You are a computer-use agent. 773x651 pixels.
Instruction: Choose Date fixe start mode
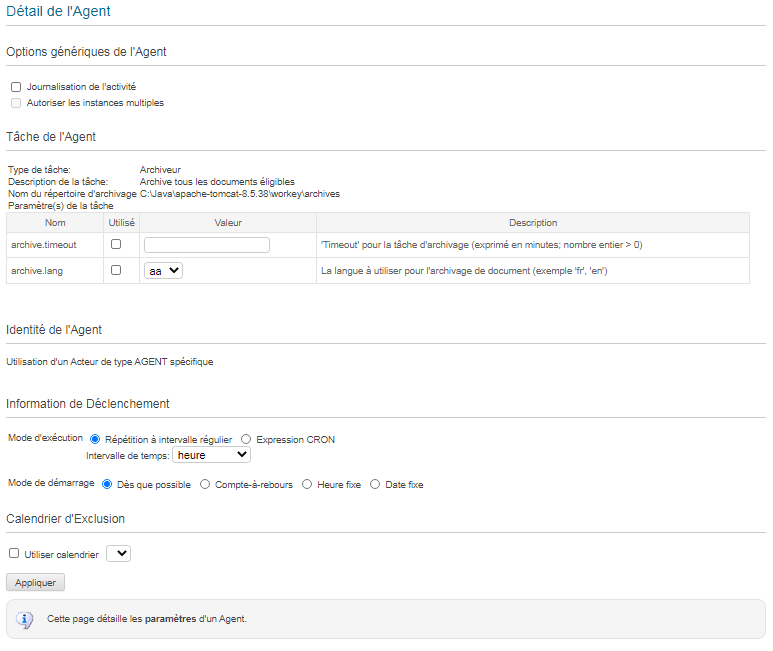point(375,485)
